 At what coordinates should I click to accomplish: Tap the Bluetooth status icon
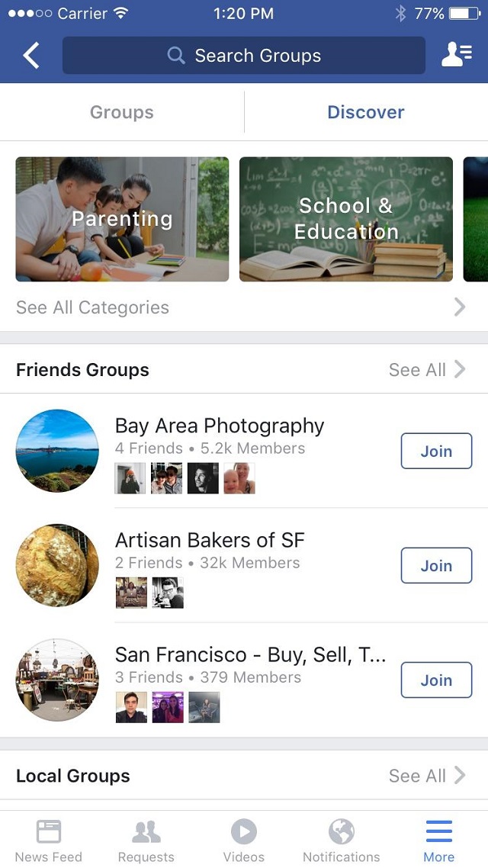[400, 14]
